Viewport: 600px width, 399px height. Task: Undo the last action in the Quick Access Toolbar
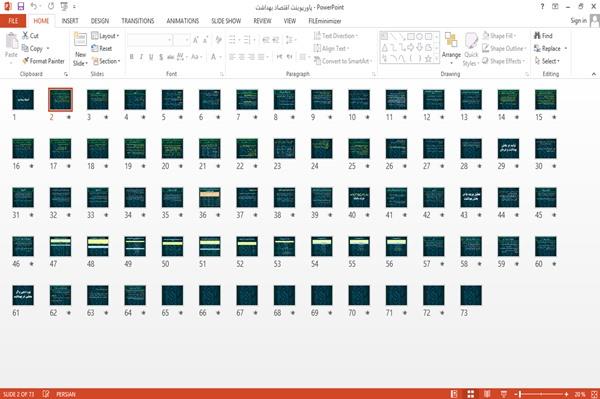click(34, 6)
